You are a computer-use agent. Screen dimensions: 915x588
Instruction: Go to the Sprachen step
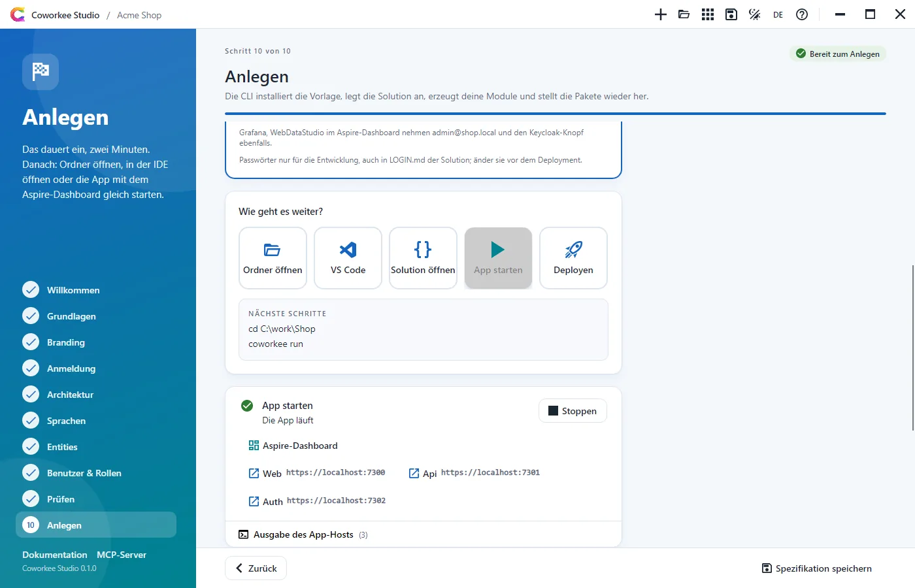click(96, 421)
